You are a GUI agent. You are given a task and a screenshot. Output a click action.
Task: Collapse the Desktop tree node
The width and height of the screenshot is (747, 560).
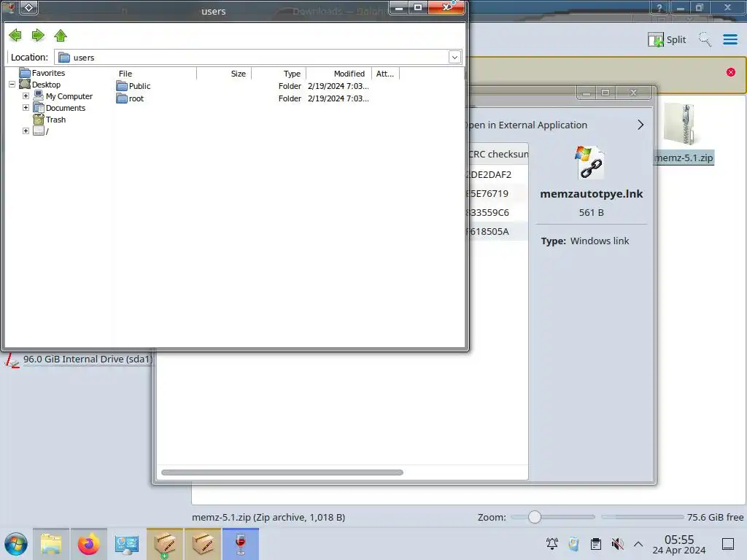12,85
